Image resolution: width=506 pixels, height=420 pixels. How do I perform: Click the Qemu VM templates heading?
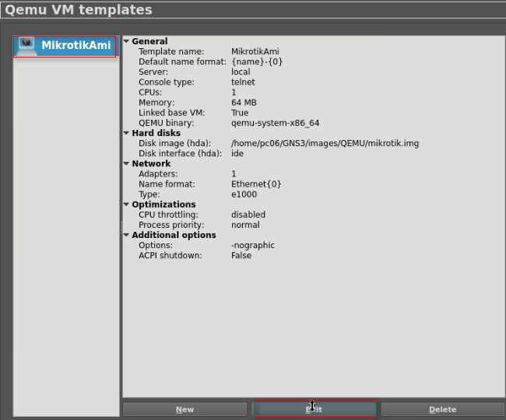pos(79,9)
